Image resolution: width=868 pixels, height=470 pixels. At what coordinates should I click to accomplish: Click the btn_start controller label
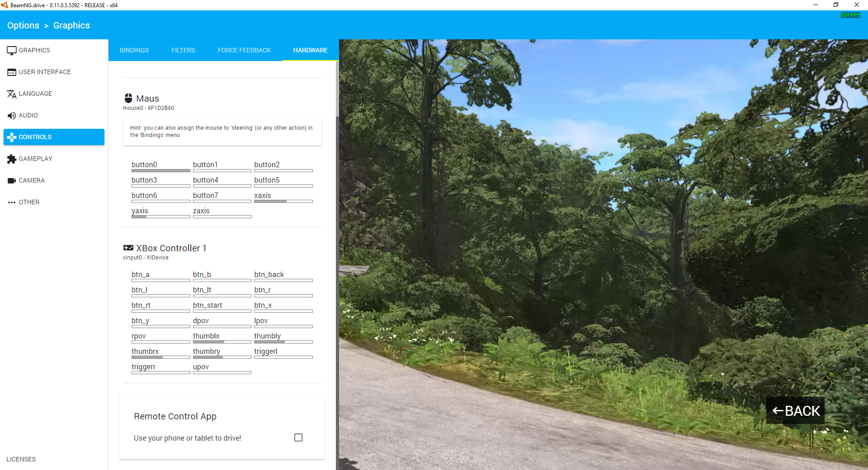208,305
